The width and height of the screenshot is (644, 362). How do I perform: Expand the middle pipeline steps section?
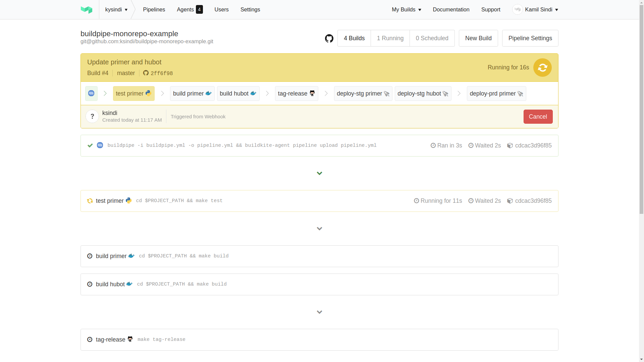pos(319,229)
